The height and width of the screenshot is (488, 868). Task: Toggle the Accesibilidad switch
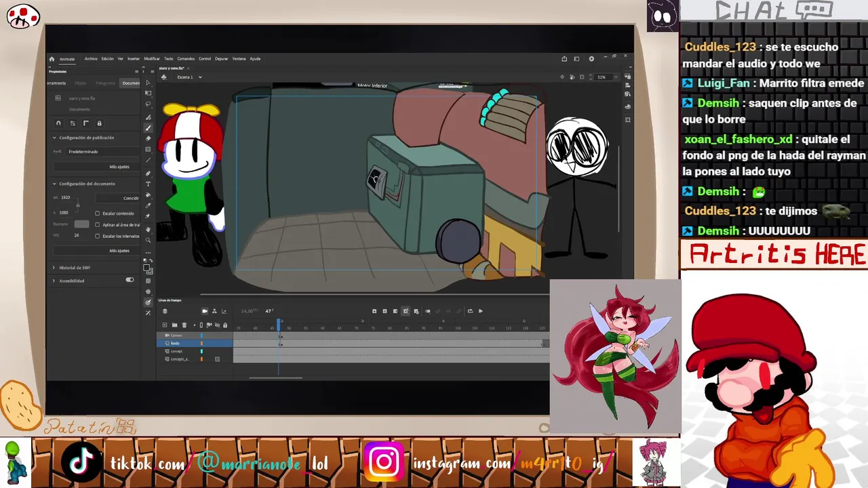coord(130,280)
